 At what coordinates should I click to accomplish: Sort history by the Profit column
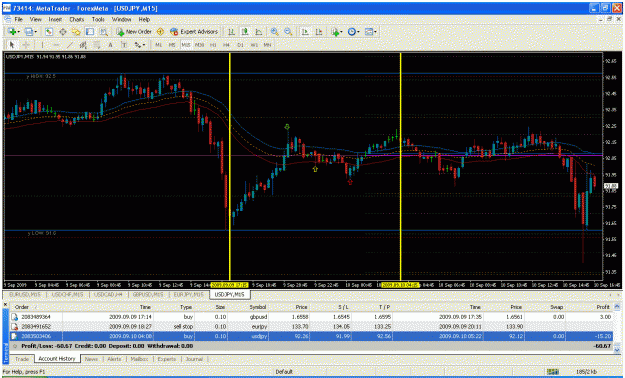pos(603,307)
